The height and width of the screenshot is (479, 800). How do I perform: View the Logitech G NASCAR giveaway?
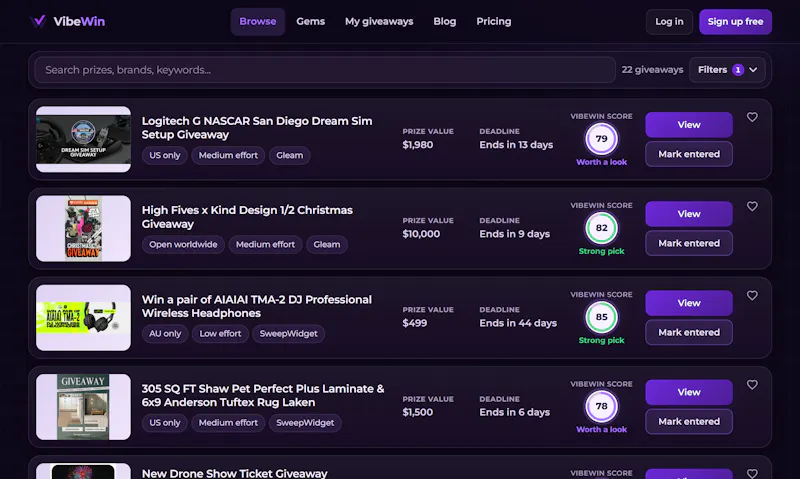pos(689,124)
